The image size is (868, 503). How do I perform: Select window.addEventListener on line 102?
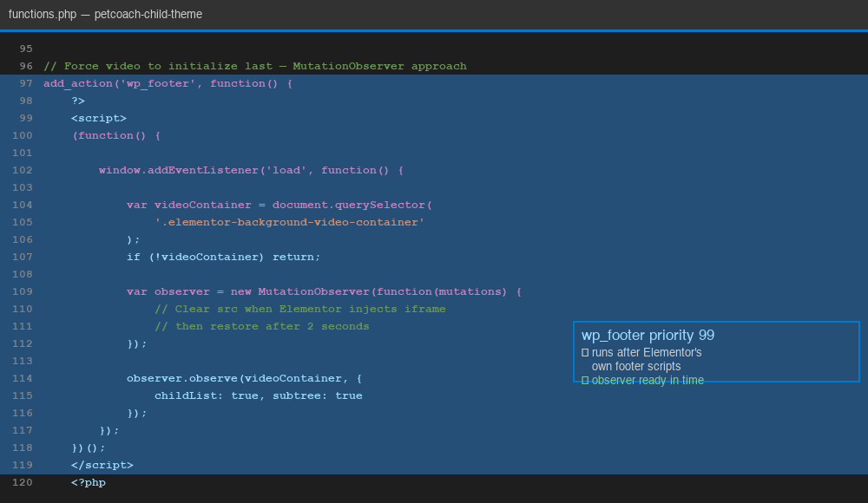tap(174, 170)
